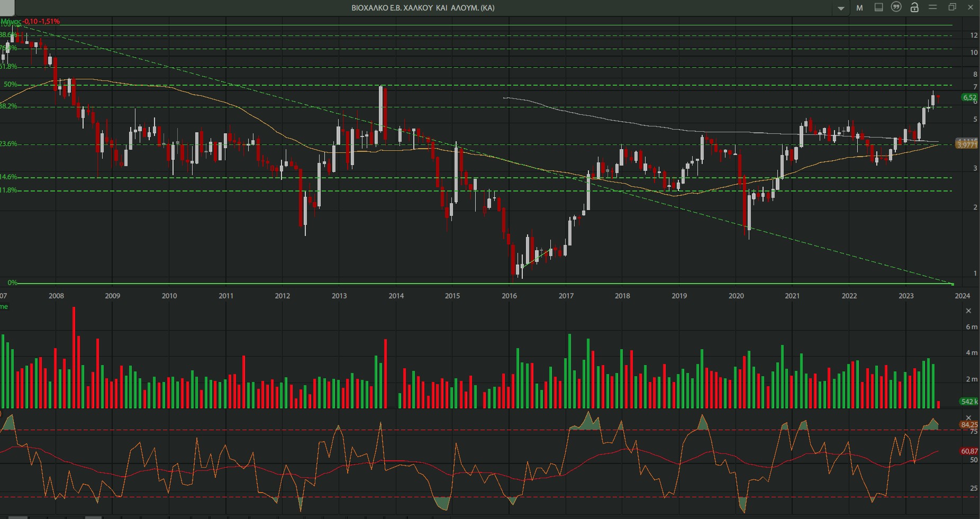The height and width of the screenshot is (519, 980).
Task: Click the monthly 'M' timeframe button
Action: pos(859,8)
